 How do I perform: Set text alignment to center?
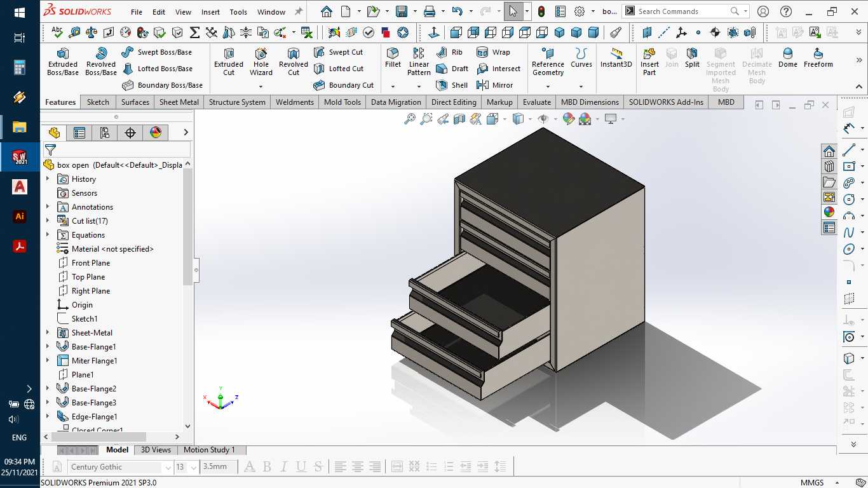(x=358, y=467)
